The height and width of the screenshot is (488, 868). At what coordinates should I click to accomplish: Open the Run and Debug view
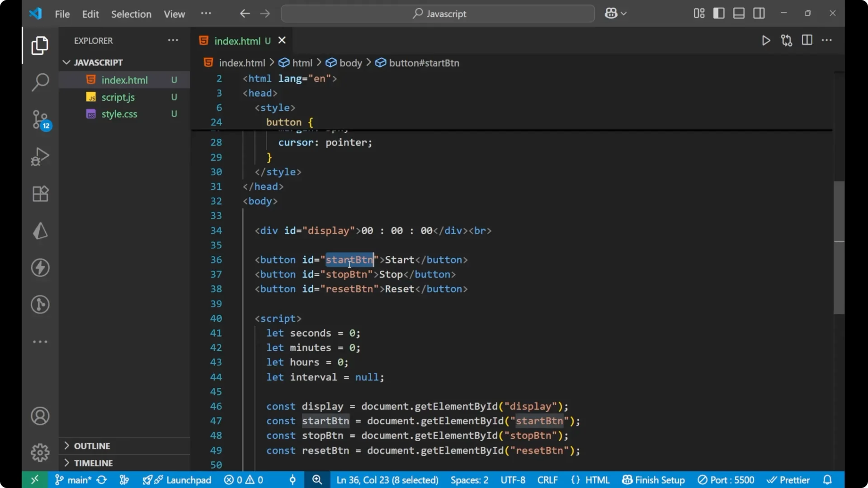coord(40,156)
